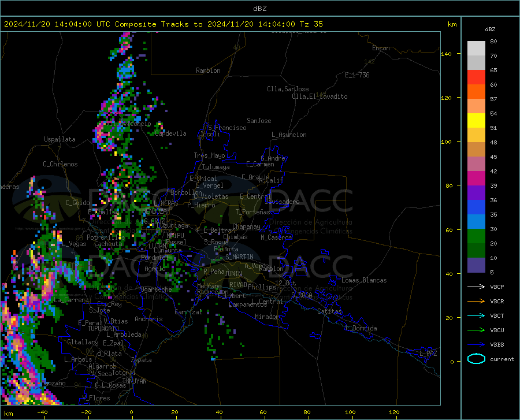Click the L_Vegas map label
520x420 pixels.
pos(74,244)
